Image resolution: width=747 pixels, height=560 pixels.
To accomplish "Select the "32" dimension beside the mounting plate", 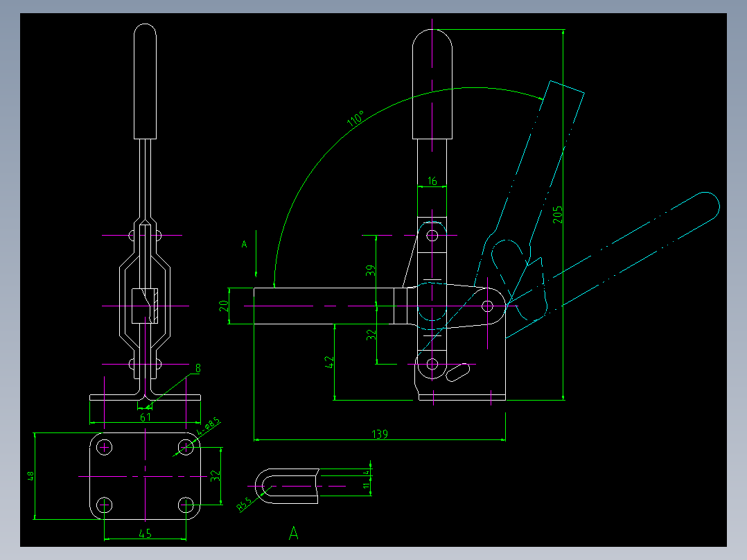I will pyautogui.click(x=216, y=475).
